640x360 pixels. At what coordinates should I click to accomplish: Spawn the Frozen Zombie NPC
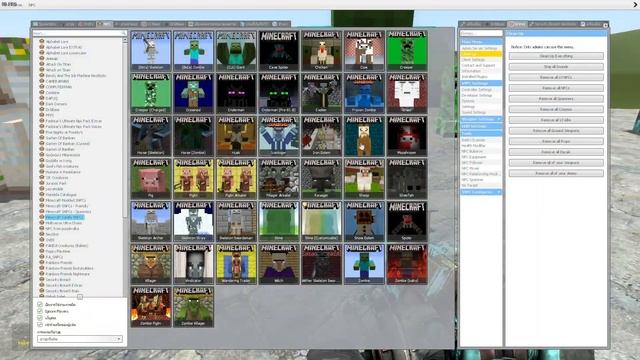tap(364, 93)
